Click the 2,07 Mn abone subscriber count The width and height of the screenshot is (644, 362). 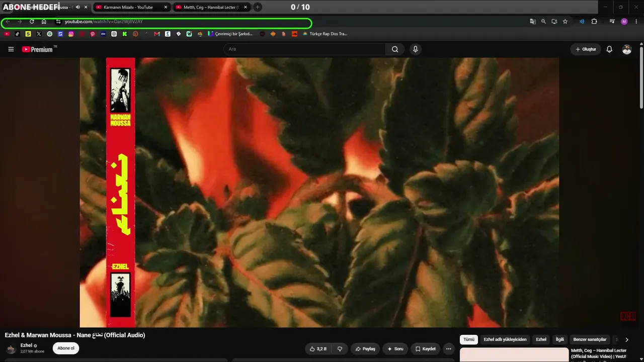(32, 351)
